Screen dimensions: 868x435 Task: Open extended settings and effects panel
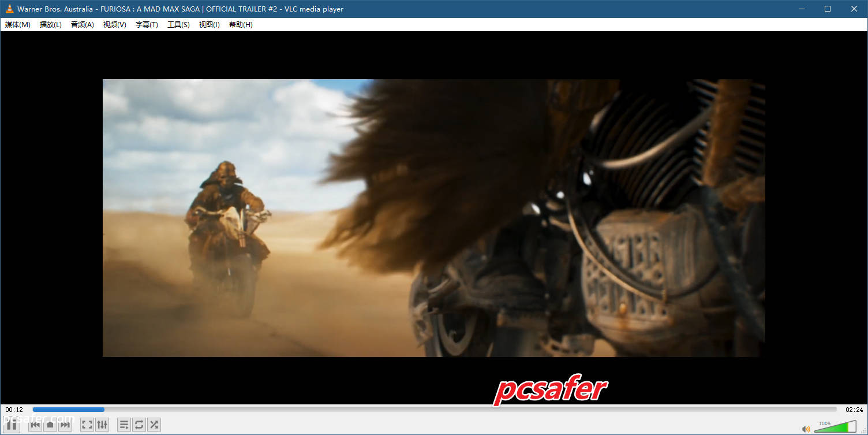pos(102,425)
